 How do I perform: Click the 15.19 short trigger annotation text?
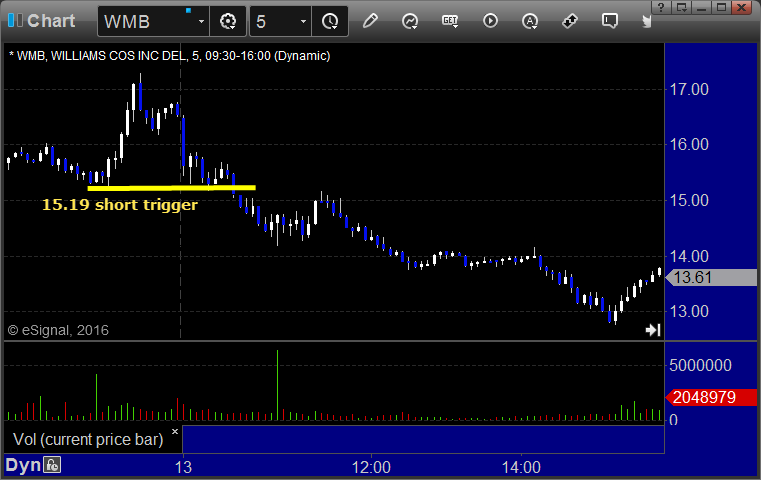120,204
